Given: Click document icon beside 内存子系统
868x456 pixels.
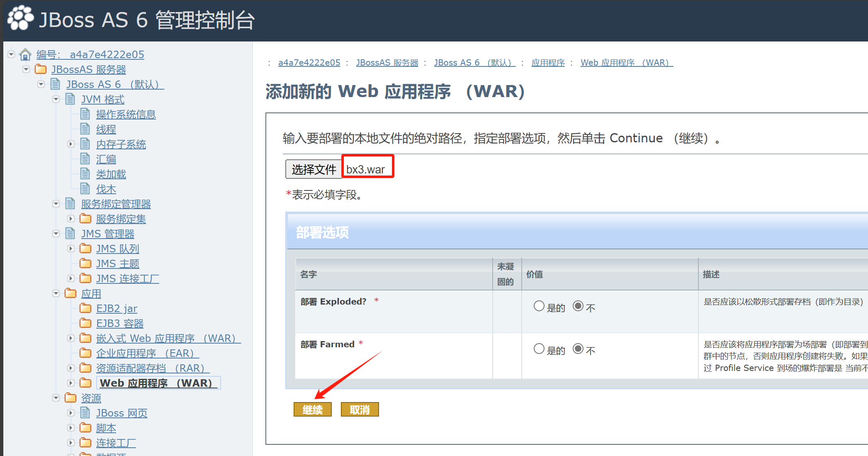Looking at the screenshot, I should [85, 144].
